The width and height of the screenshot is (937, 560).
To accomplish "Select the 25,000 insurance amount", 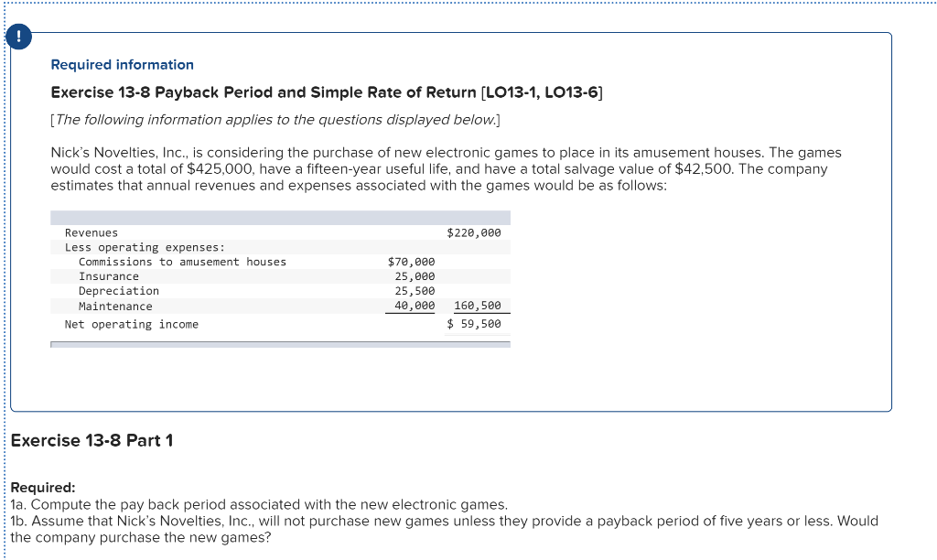I will pyautogui.click(x=415, y=276).
